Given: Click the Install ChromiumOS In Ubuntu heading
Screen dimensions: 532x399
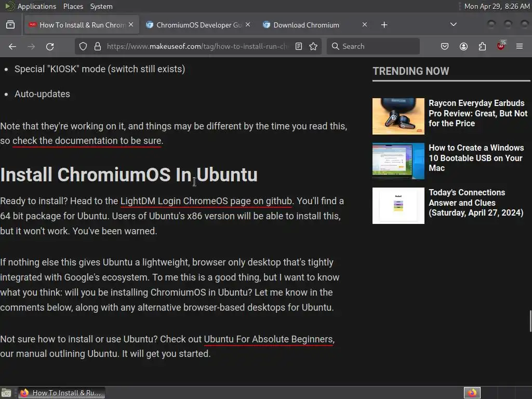Looking at the screenshot, I should pos(129,175).
